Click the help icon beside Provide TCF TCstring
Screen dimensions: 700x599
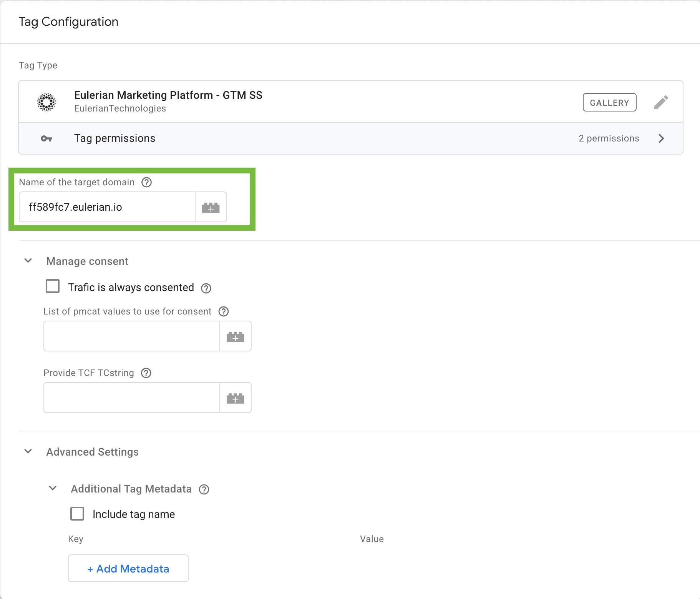[146, 373]
